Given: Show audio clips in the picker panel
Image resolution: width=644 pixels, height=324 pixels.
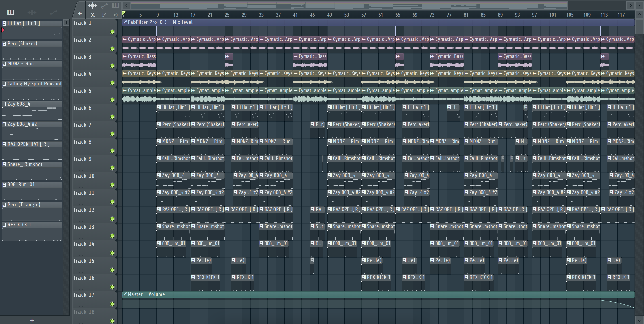Looking at the screenshot, I should pos(32,12).
